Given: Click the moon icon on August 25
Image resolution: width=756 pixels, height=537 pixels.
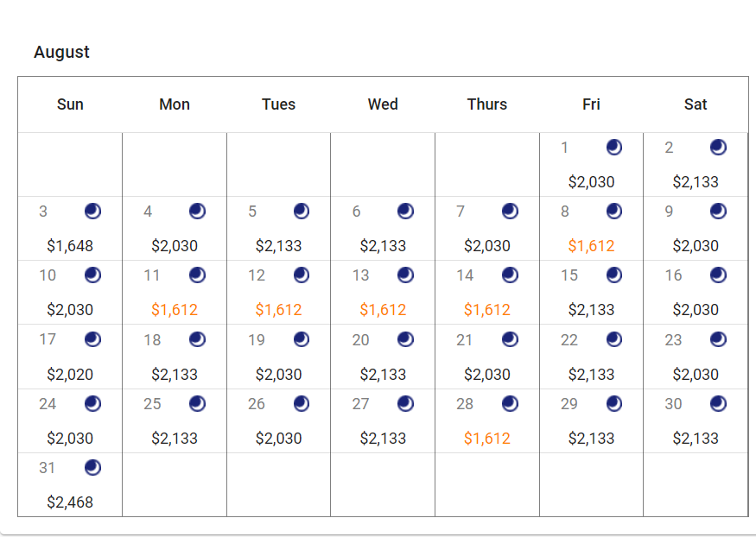Looking at the screenshot, I should [197, 403].
